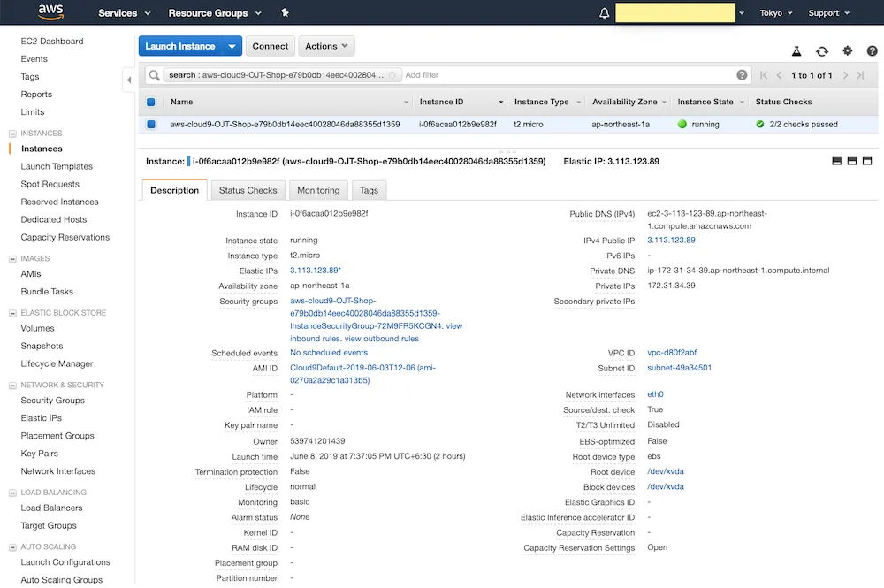
Task: Click the Connect button
Action: (270, 46)
